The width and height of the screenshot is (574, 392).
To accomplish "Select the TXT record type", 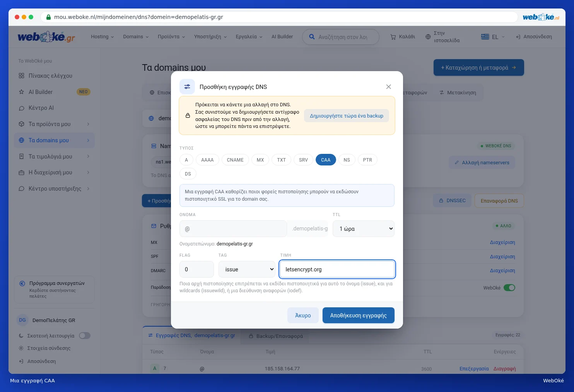I will pyautogui.click(x=281, y=160).
